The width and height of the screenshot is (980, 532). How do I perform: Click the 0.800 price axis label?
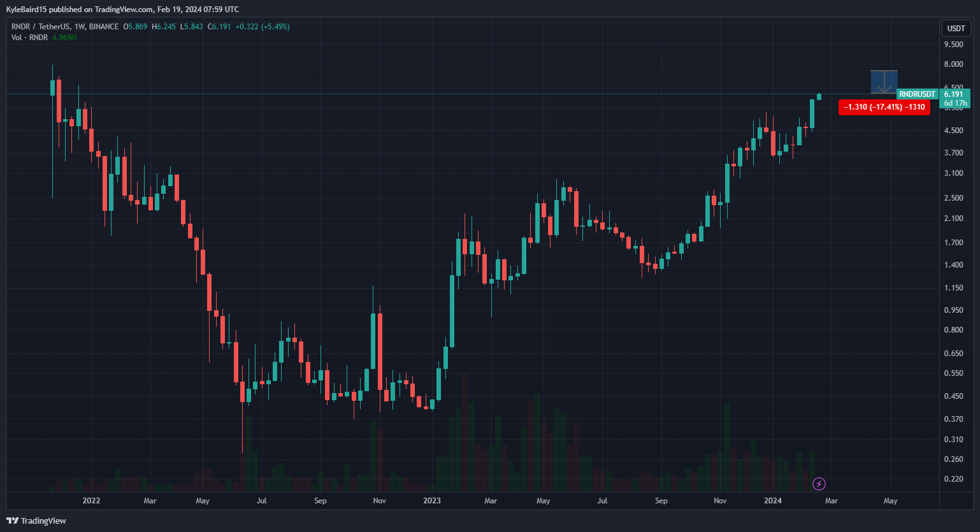(954, 330)
